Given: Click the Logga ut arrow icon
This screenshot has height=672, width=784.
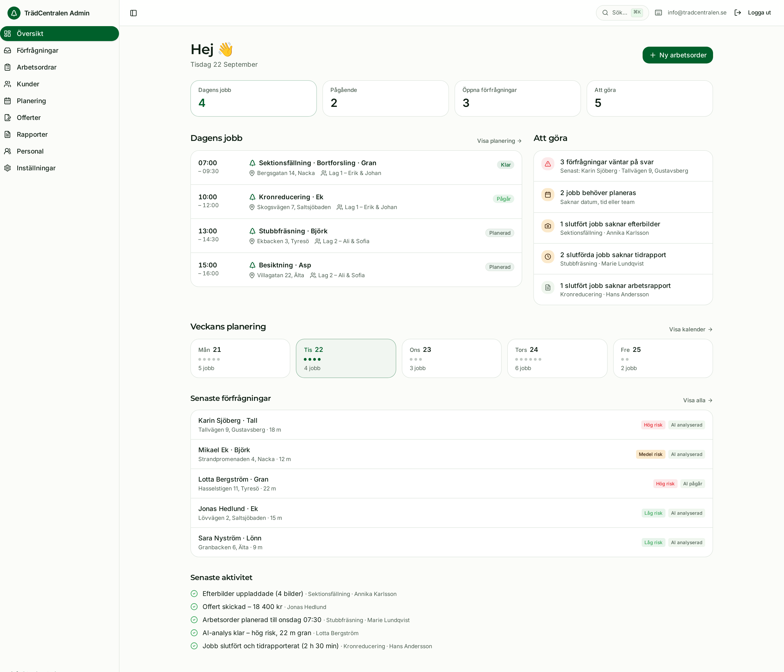Looking at the screenshot, I should point(738,13).
